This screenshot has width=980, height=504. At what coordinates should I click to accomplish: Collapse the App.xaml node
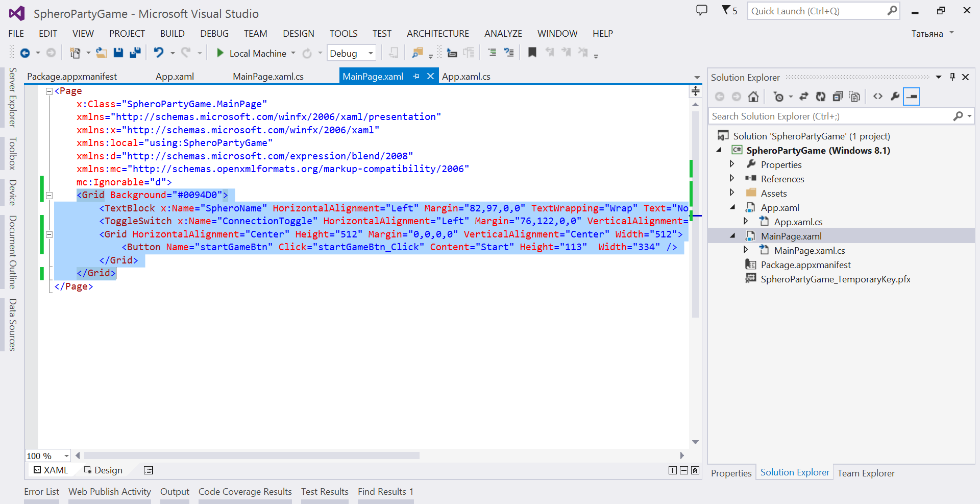pos(732,207)
